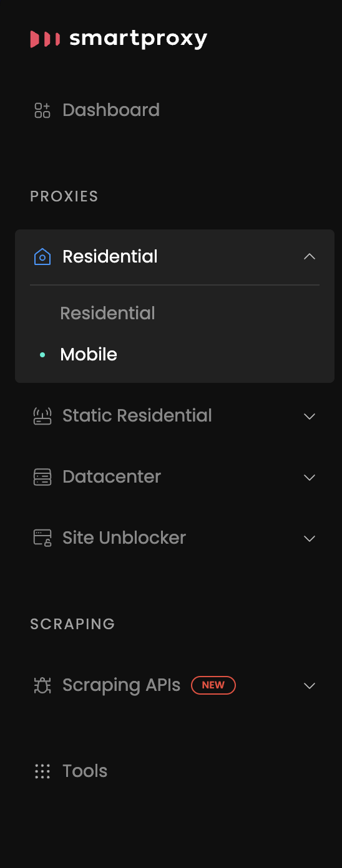Select the Mobile sub-item
342x868 pixels.
pyautogui.click(x=89, y=354)
